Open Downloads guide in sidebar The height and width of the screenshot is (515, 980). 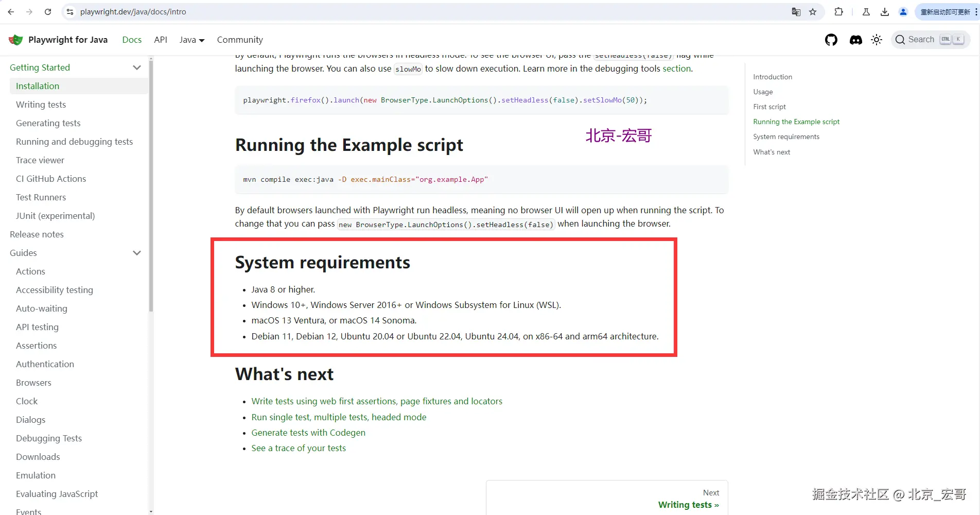(38, 457)
